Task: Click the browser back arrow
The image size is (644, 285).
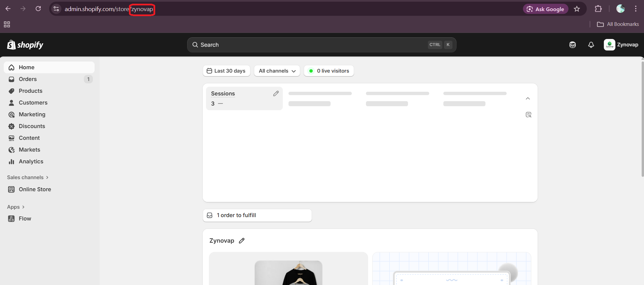Action: point(8,9)
